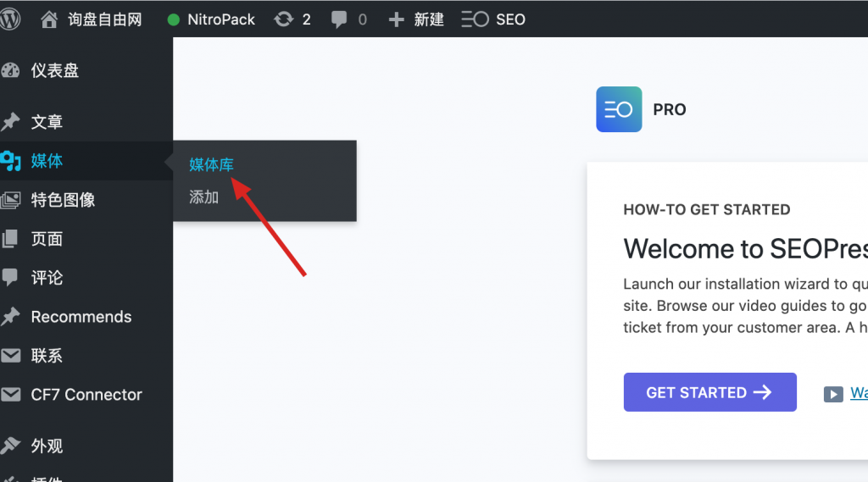868x482 pixels.
Task: Click the NitroPack green status dot
Action: (174, 19)
